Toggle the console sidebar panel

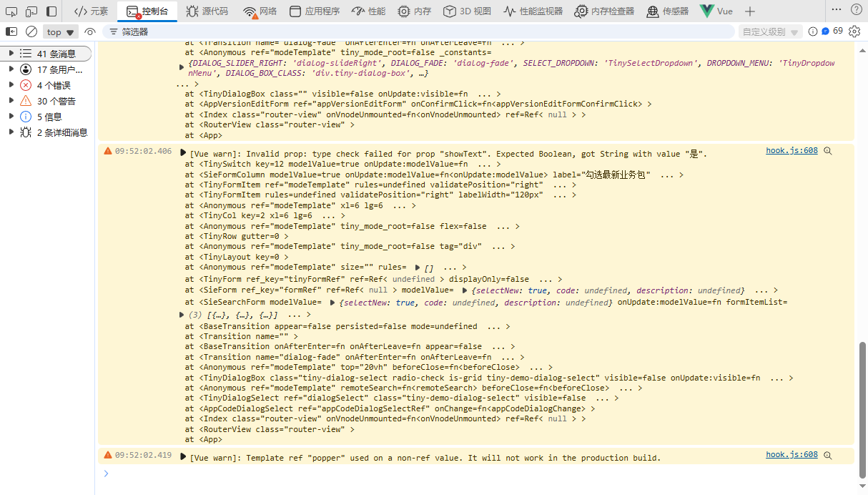(11, 31)
